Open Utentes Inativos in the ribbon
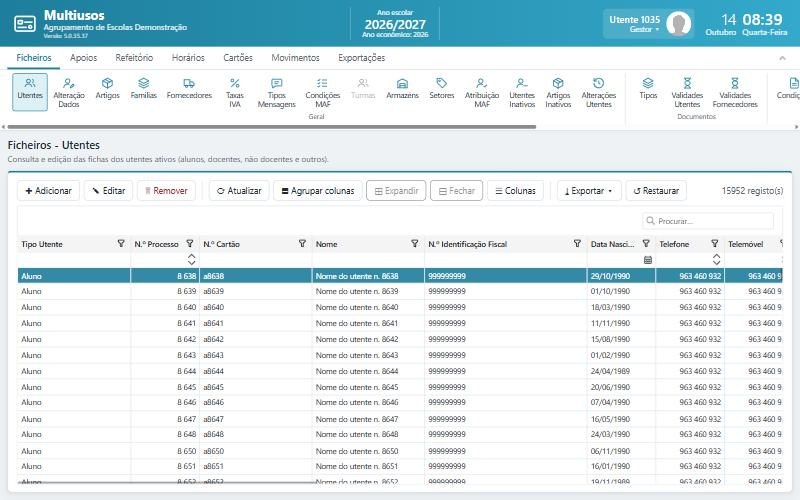 [x=522, y=92]
